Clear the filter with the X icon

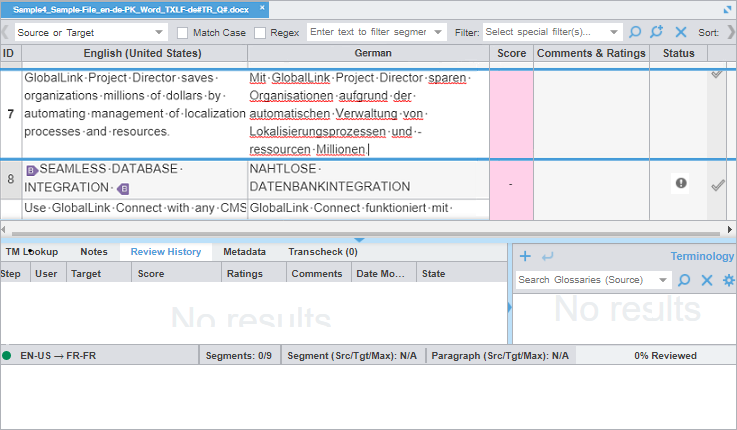coord(681,32)
